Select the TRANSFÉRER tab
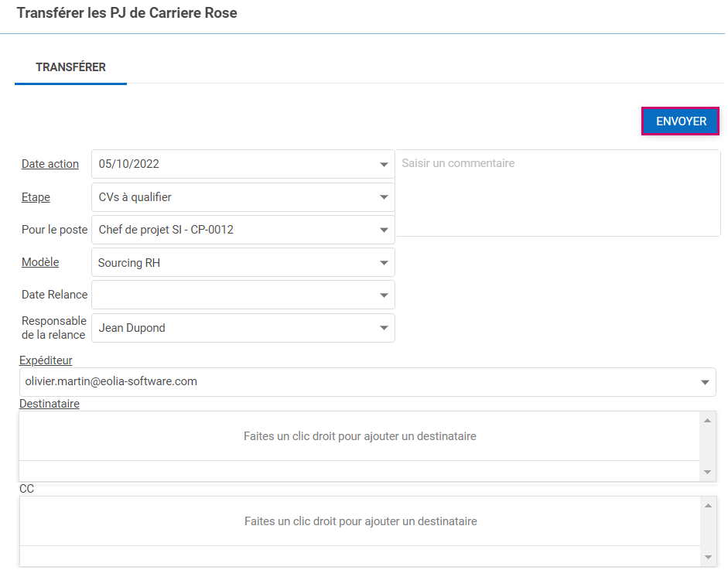This screenshot has width=728, height=577. 70,67
